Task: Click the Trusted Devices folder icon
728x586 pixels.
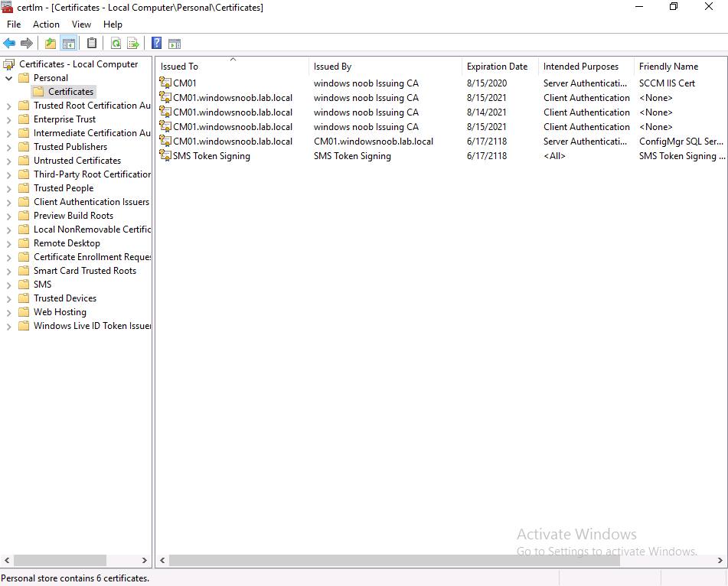Action: pyautogui.click(x=24, y=298)
